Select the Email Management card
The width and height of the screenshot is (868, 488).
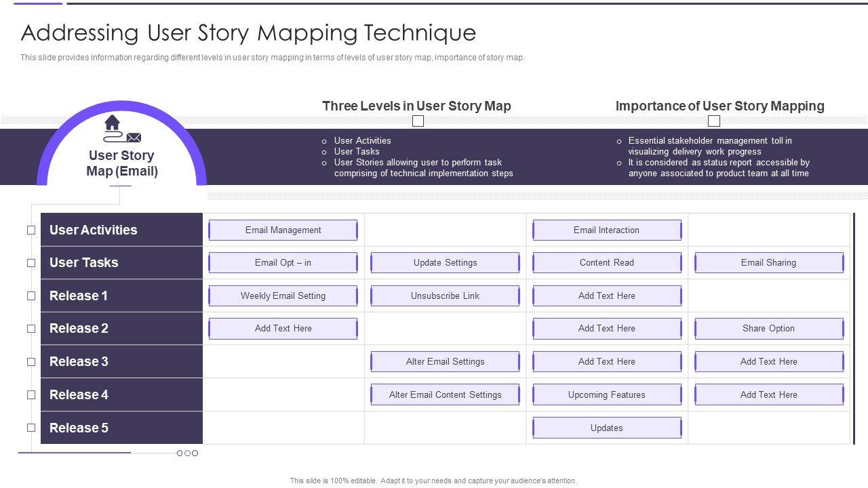click(283, 230)
